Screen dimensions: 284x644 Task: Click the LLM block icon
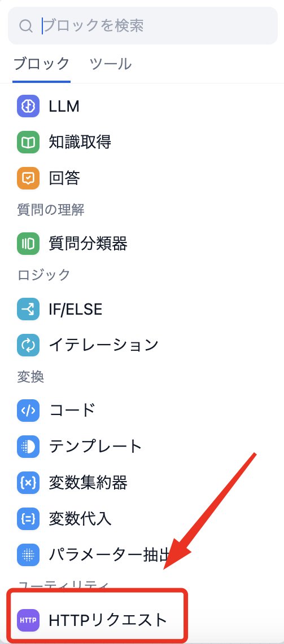coord(28,107)
